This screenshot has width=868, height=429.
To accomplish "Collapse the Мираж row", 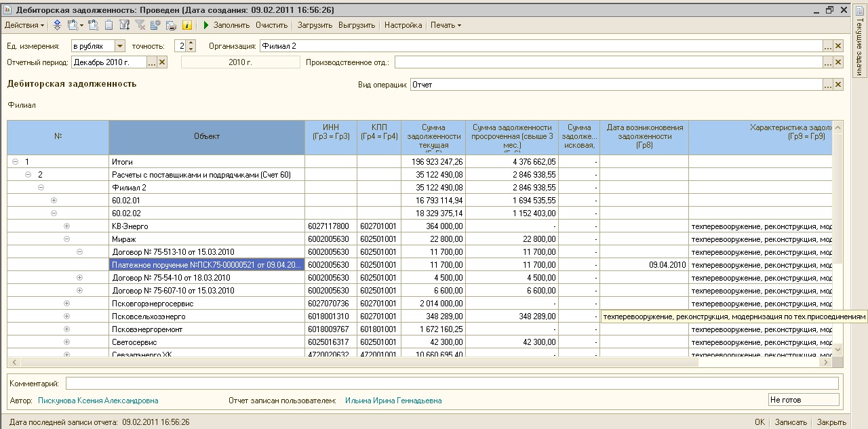I will 66,239.
